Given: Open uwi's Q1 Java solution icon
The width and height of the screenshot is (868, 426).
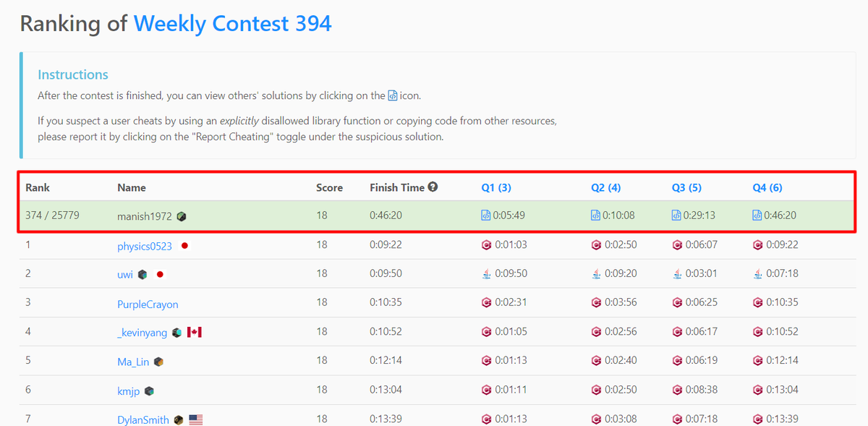Looking at the screenshot, I should (x=486, y=273).
